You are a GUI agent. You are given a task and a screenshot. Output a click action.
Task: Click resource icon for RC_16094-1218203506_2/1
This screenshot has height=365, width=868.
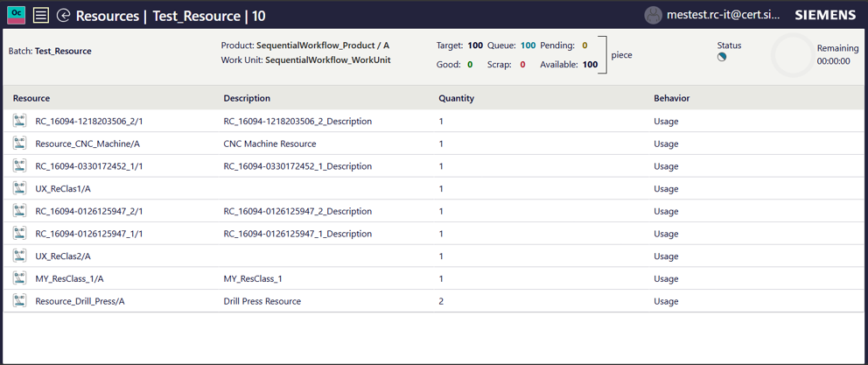click(x=20, y=120)
